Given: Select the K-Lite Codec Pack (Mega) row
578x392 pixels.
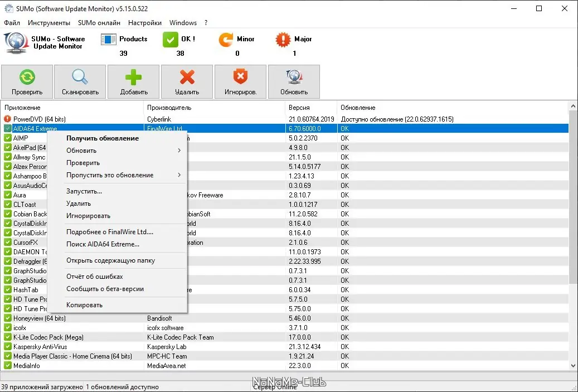Looking at the screenshot, I should [285, 337].
